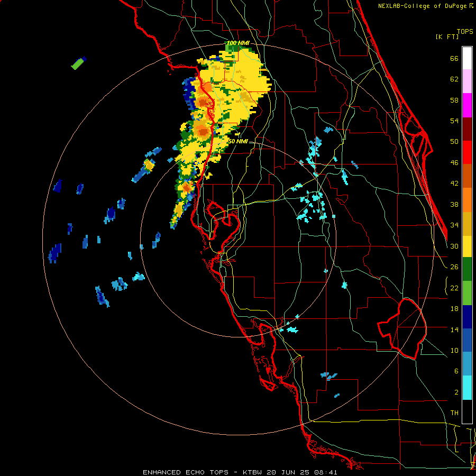Screen dimensions: 476x476
Task: Click the navy blue legend swatch
Action: coord(467,317)
